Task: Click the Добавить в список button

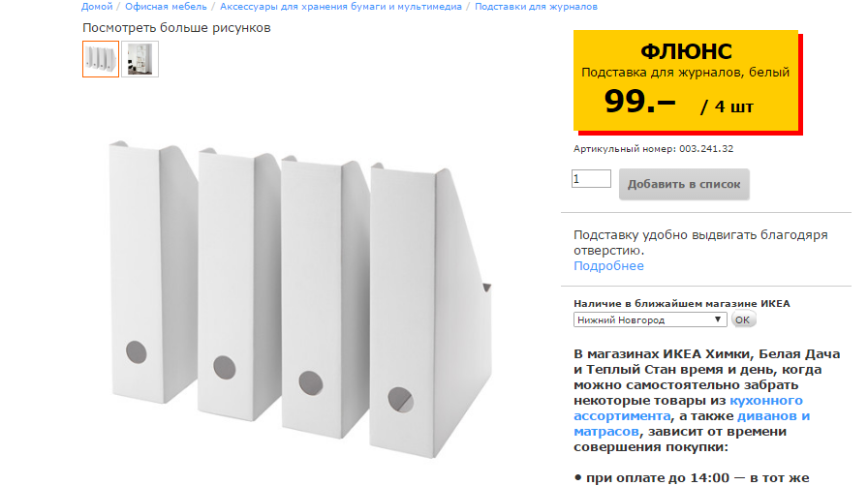Action: pyautogui.click(x=684, y=184)
